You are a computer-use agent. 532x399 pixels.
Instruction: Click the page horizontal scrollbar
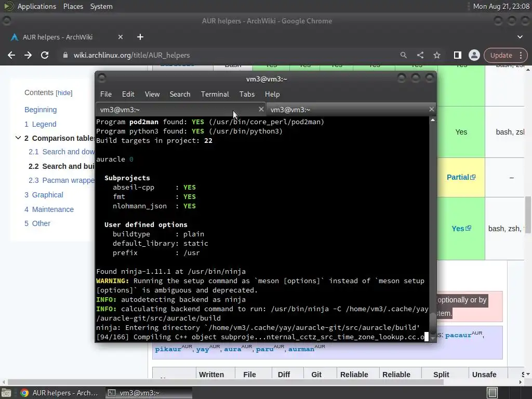tap(225, 382)
